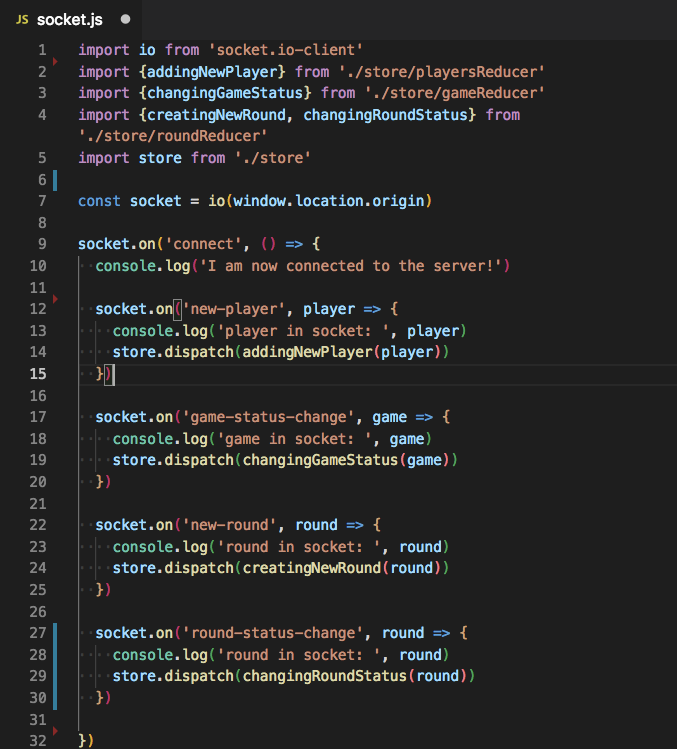Screen dimensions: 677x749
Task: Click changingGameStatus in the line 3 import
Action: click(225, 93)
